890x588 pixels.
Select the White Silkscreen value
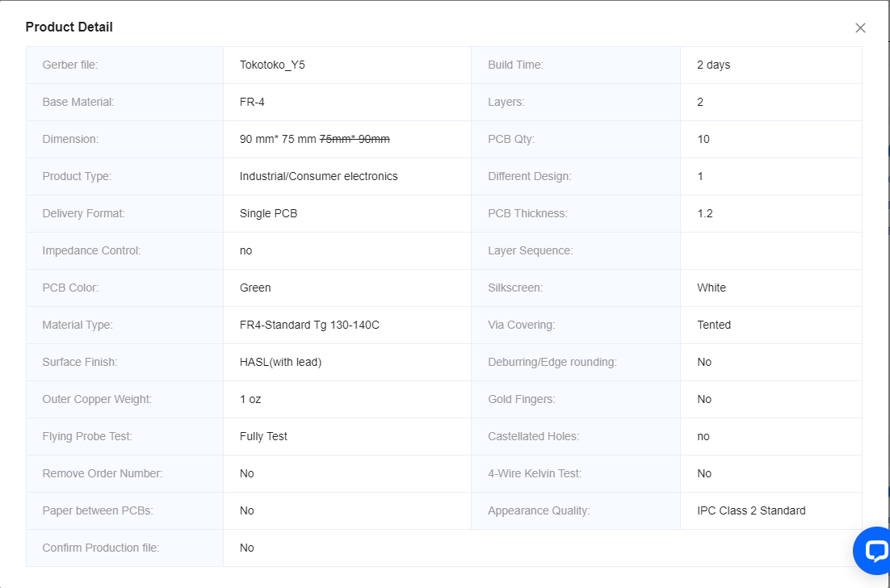click(712, 288)
